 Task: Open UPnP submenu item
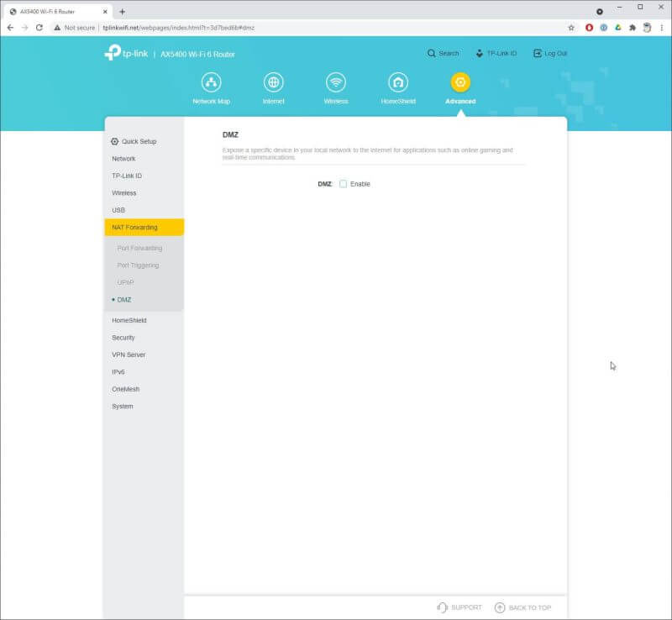point(125,282)
